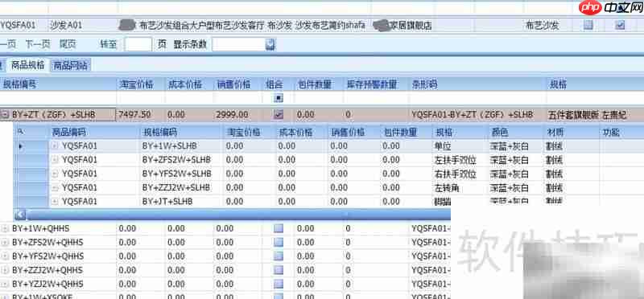Click the sub-grid 功能 column header
The width and height of the screenshot is (644, 299).
(621, 132)
